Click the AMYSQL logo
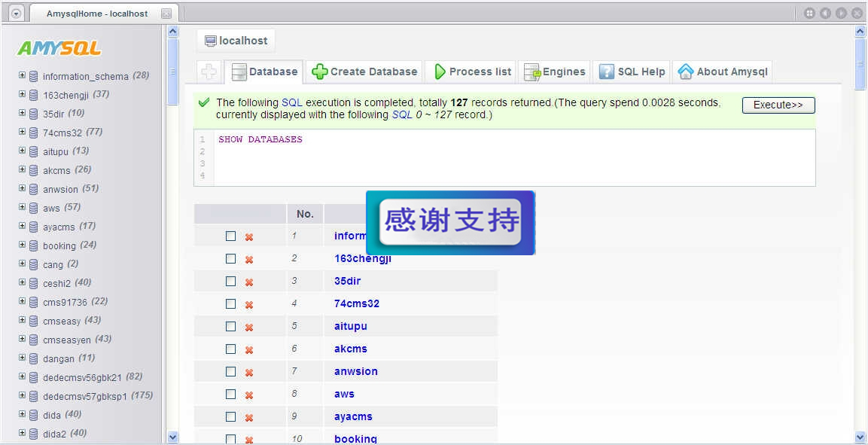The height and width of the screenshot is (445, 868). [59, 48]
